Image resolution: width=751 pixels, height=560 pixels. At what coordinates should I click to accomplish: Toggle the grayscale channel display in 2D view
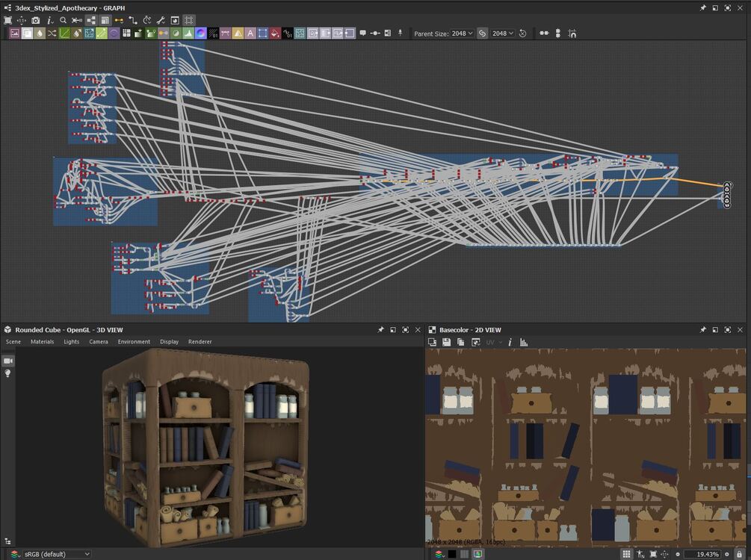tap(465, 554)
